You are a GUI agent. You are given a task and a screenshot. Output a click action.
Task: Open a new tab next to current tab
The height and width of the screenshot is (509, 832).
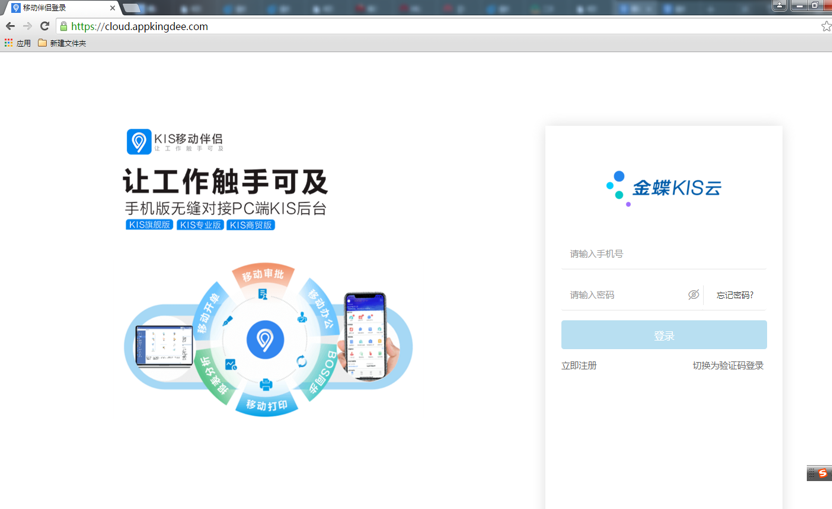pyautogui.click(x=132, y=8)
